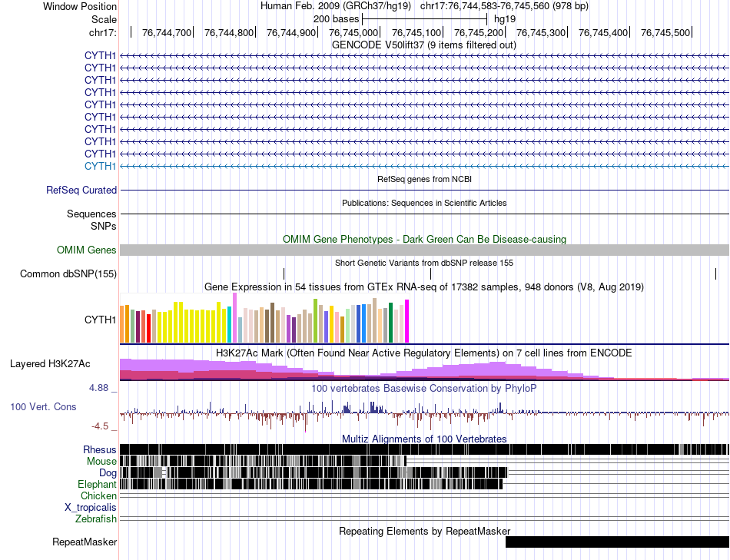Open the OMIM Gene Phenotypes track title
730x560 pixels.
click(424, 239)
